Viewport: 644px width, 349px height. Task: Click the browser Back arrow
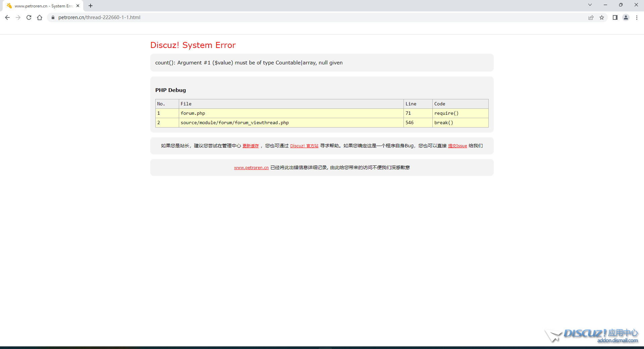[7, 17]
